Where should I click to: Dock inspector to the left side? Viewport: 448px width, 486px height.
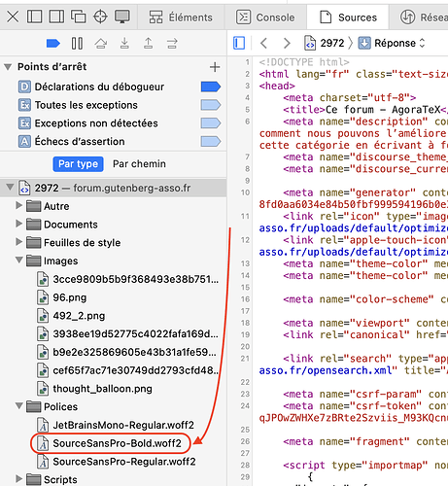pyautogui.click(x=34, y=17)
